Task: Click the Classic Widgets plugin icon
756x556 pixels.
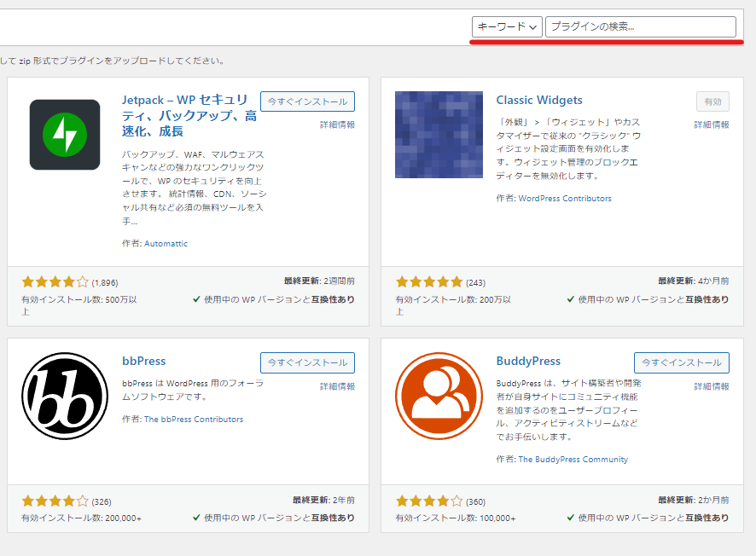Action: tap(439, 135)
